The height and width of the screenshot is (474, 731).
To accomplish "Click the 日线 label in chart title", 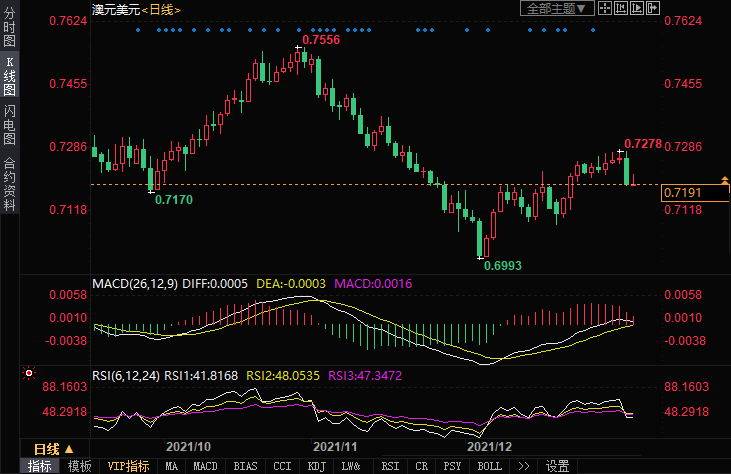I will [x=163, y=9].
